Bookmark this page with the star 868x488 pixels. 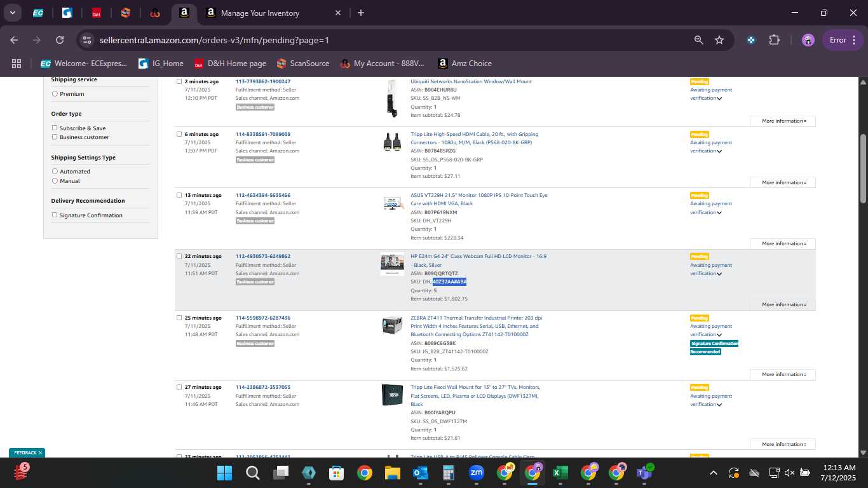719,40
